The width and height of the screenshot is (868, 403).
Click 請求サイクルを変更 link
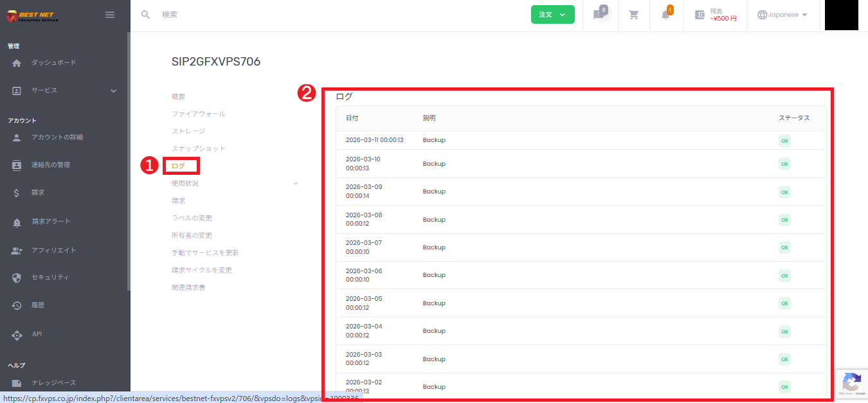tap(202, 270)
